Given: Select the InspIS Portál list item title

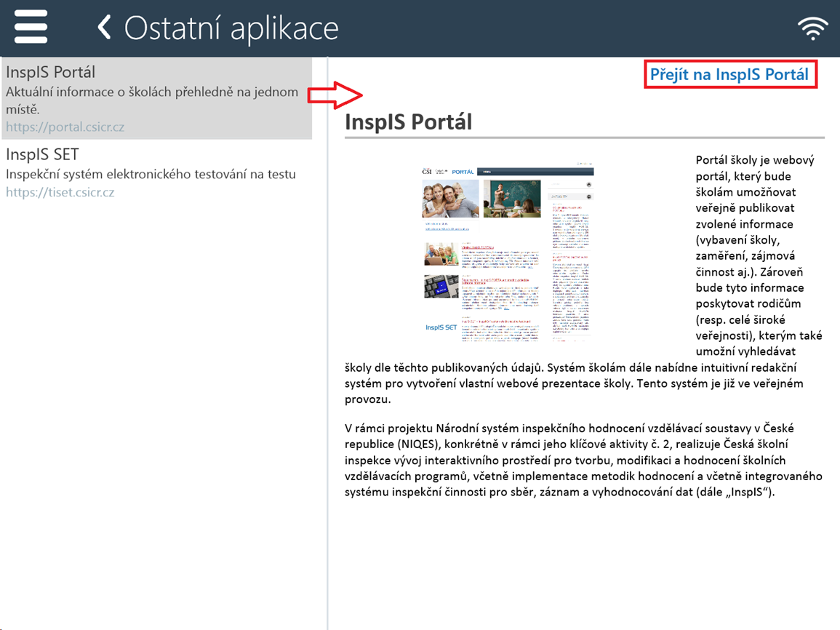Looking at the screenshot, I should 50,72.
